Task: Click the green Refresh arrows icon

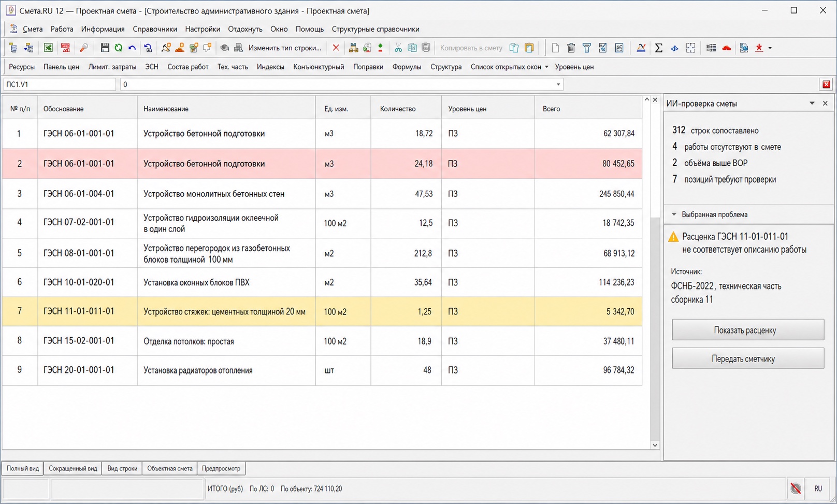Action: coord(119,48)
